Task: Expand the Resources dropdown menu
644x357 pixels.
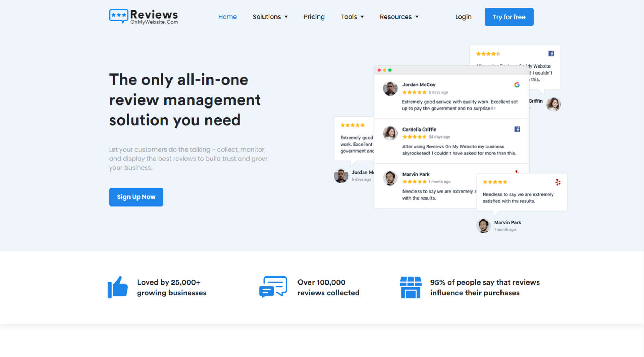Action: (x=399, y=17)
